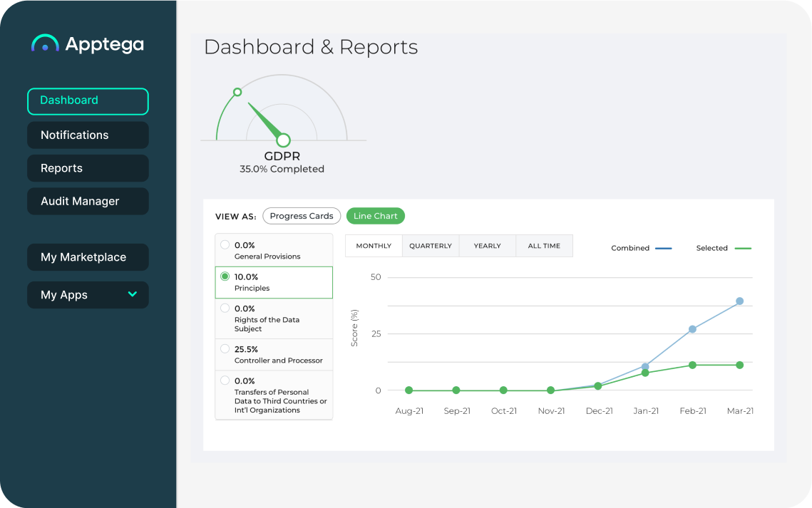The height and width of the screenshot is (508, 812).
Task: Click the Apptega logo icon
Action: (45, 43)
